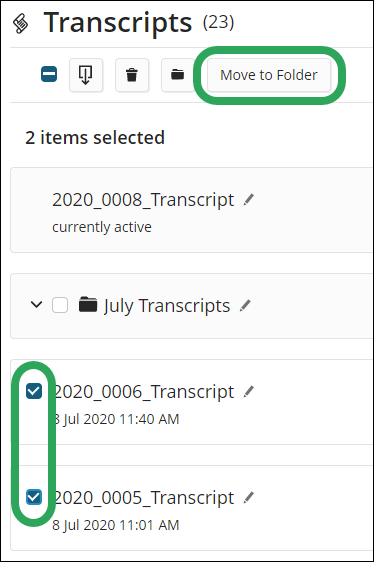Rename 2020_0005_Transcript using pencil icon
Image resolution: width=374 pixels, height=562 pixels.
tap(248, 497)
